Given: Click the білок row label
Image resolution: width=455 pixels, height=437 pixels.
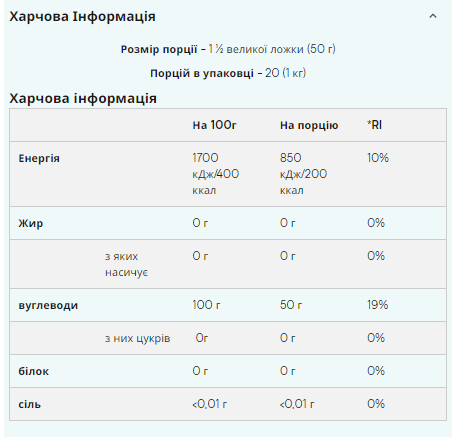Looking at the screenshot, I should pos(34,371).
